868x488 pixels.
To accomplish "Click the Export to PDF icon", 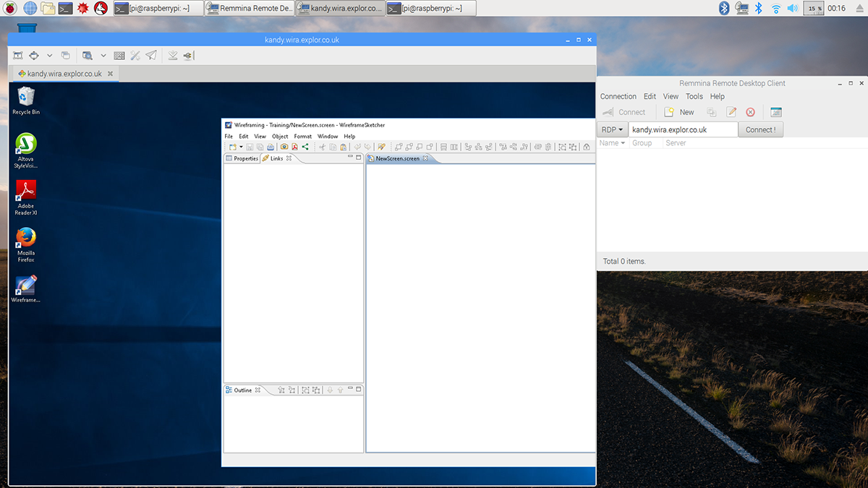I will (x=294, y=147).
